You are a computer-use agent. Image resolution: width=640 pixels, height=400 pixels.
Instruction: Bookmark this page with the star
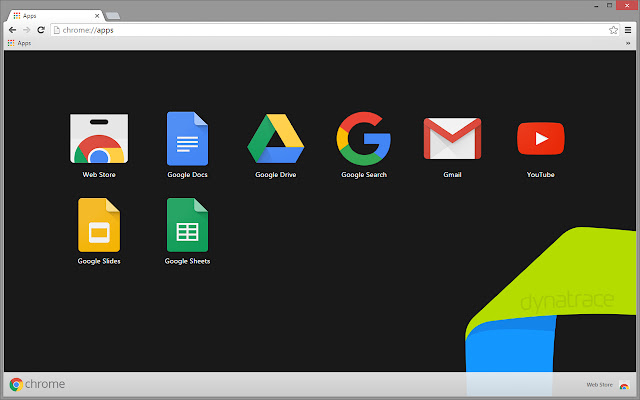pos(613,30)
